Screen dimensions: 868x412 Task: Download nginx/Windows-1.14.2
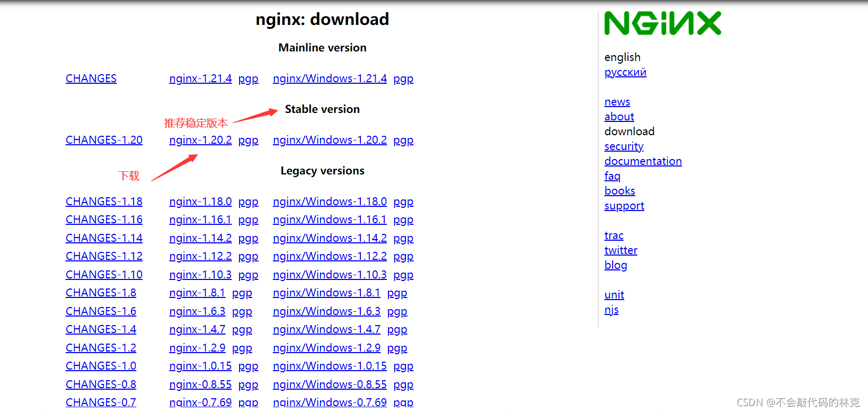(x=330, y=238)
